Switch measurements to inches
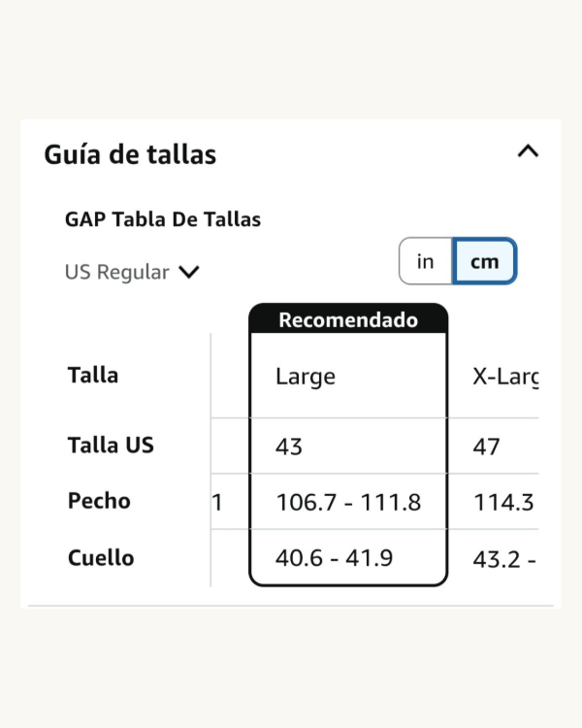The height and width of the screenshot is (728, 582). (x=426, y=262)
